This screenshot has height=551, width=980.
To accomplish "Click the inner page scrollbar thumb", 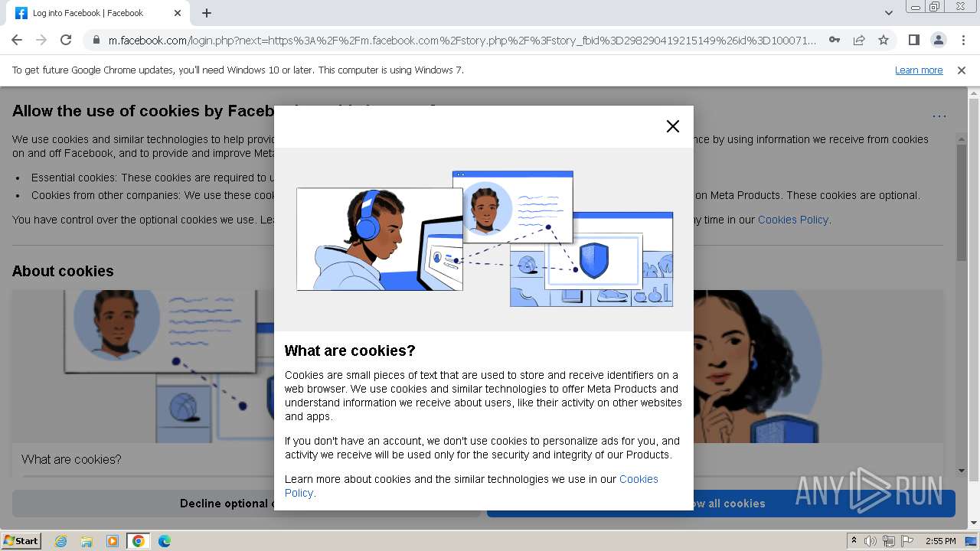I will click(x=962, y=201).
